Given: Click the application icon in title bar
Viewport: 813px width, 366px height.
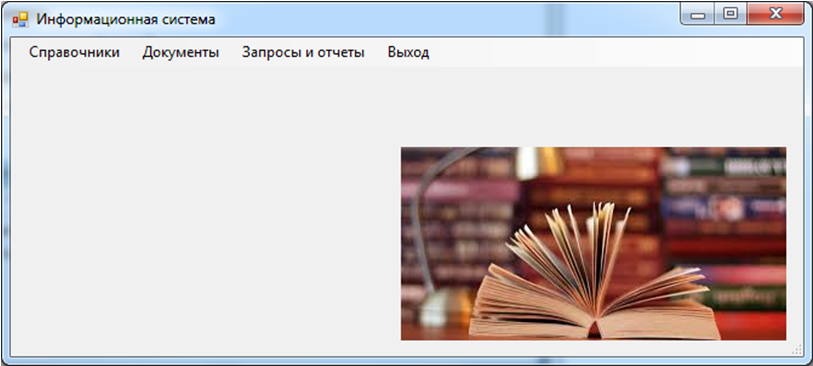Looking at the screenshot, I should [20, 20].
